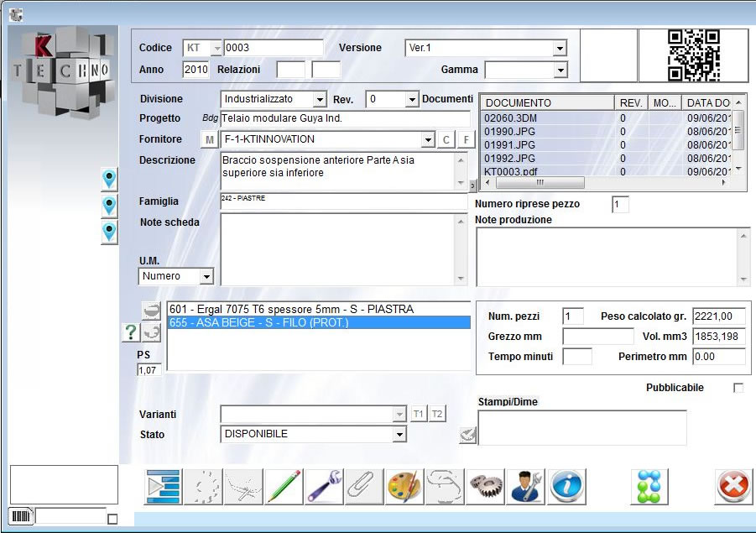Click the blue list-arrow toolbar icon
Image resolution: width=756 pixels, height=533 pixels.
(164, 486)
